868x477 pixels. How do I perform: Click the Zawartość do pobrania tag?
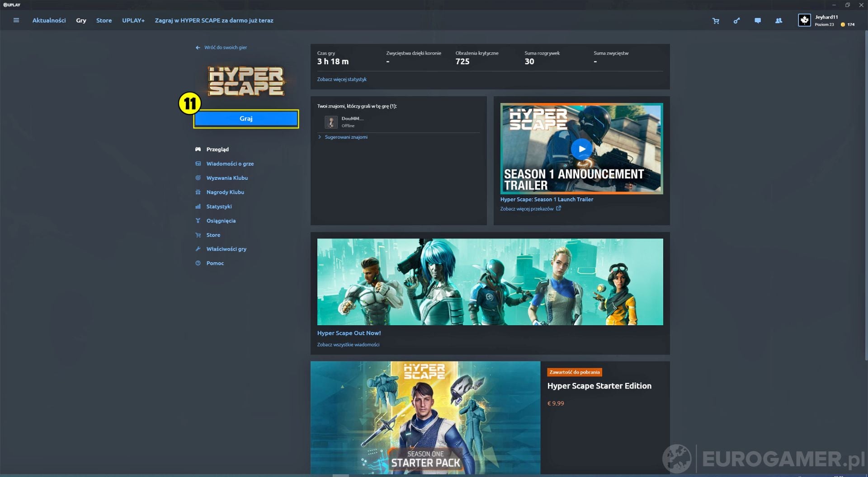pos(575,372)
